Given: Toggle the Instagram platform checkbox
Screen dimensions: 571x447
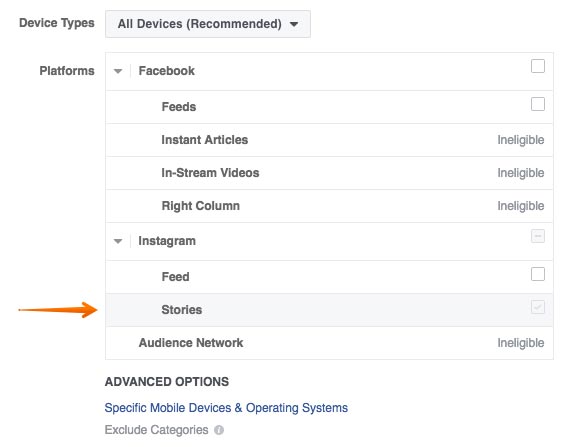Looking at the screenshot, I should coord(537,236).
